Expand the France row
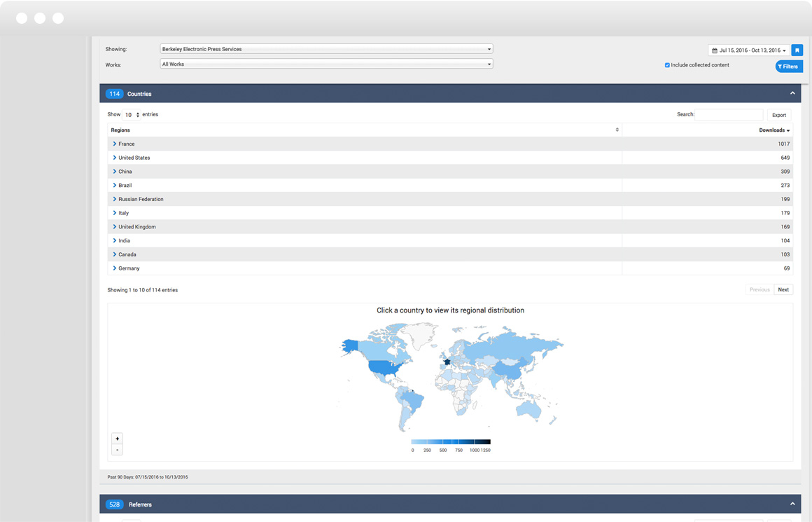This screenshot has height=522, width=812. click(x=115, y=144)
